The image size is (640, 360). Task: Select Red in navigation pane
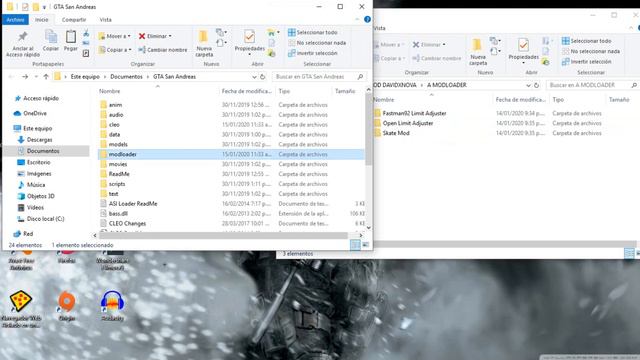pos(28,234)
